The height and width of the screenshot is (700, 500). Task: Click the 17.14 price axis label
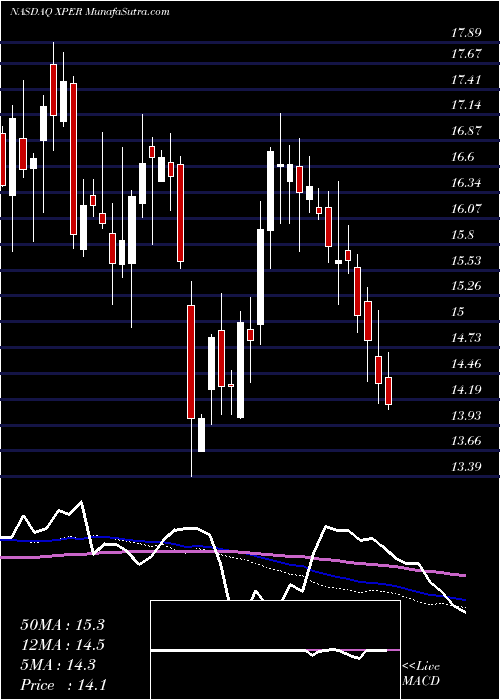click(466, 105)
